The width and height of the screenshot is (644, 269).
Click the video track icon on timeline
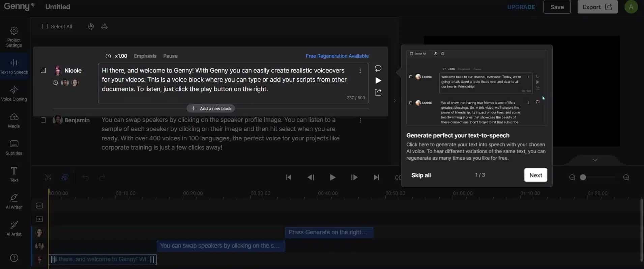(x=39, y=219)
